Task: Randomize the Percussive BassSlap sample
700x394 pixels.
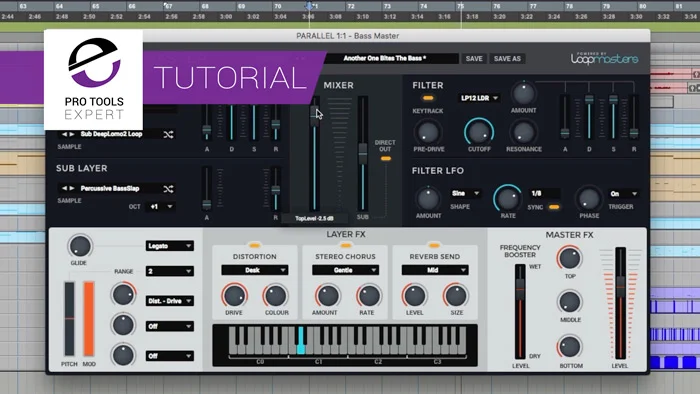Action: click(168, 189)
